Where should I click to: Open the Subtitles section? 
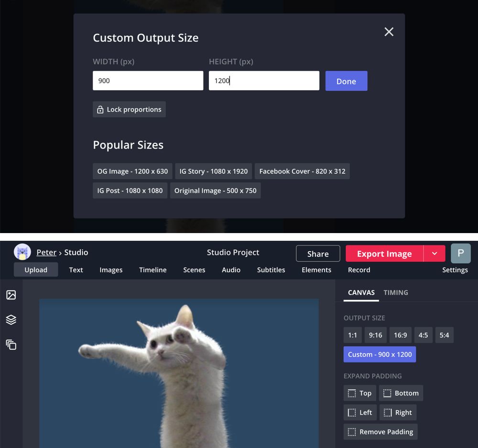click(x=271, y=270)
